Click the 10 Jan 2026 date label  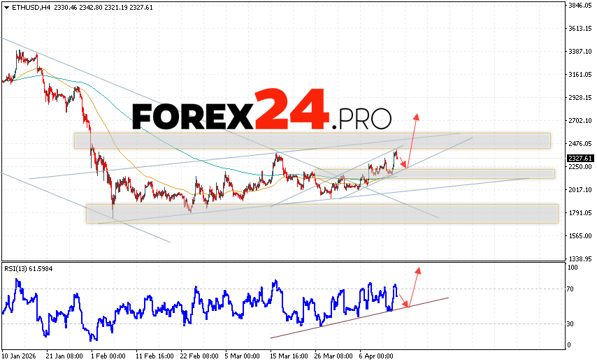pos(19,355)
